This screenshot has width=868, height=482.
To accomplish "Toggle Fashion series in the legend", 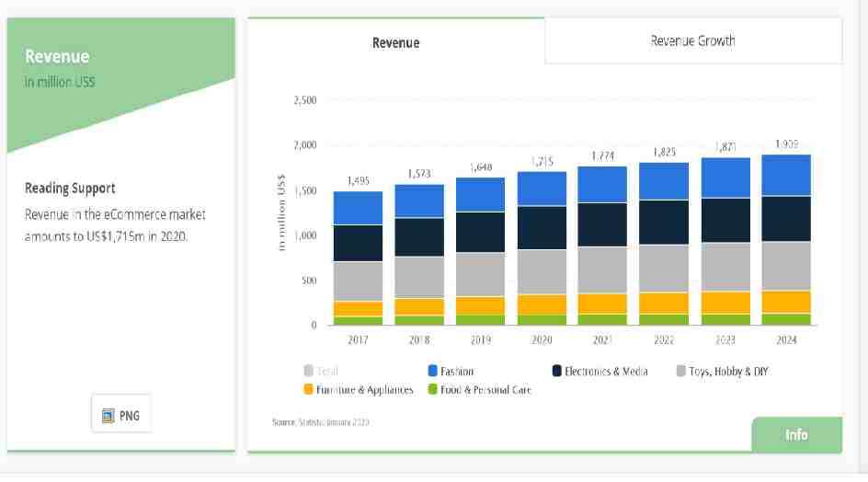I will tap(451, 371).
